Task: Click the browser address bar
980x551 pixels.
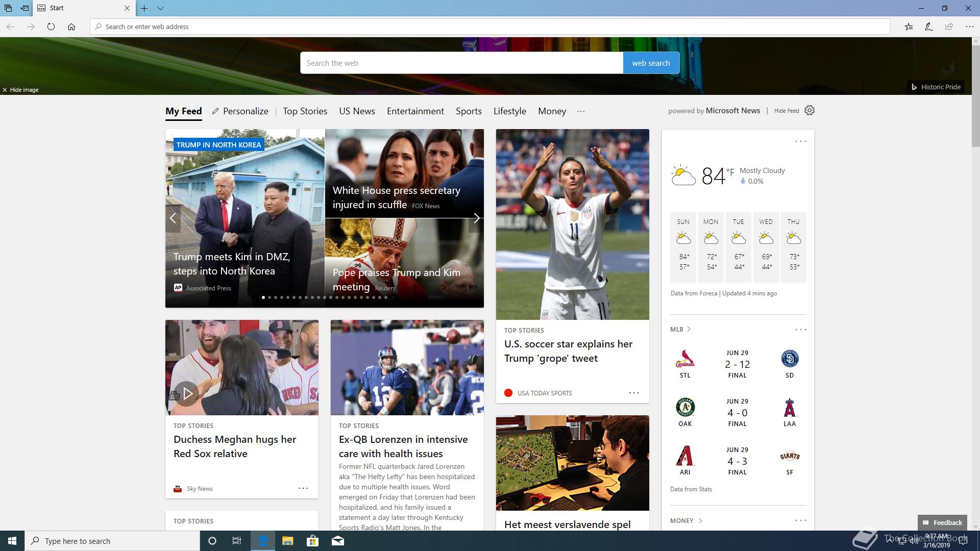Action: [x=490, y=27]
